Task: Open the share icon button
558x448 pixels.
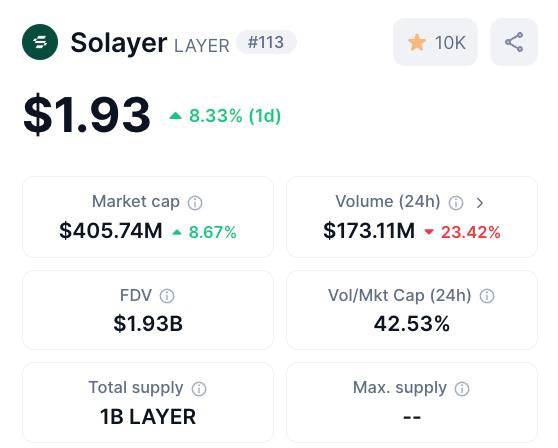Action: pyautogui.click(x=514, y=42)
